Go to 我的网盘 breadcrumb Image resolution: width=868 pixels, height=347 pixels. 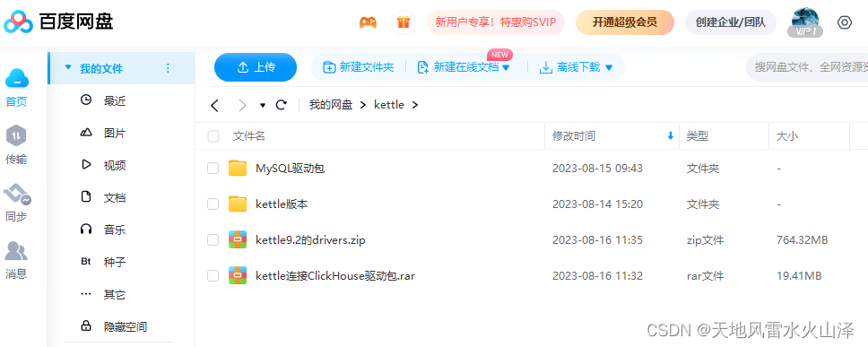point(331,105)
